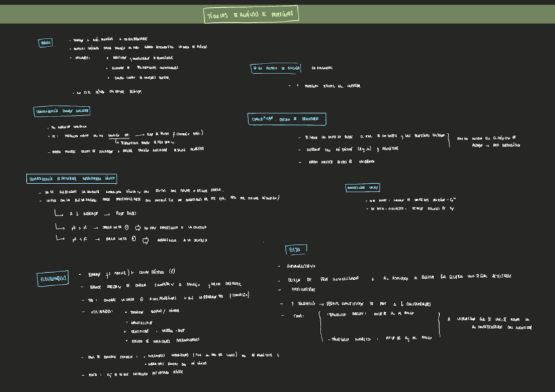The width and height of the screenshot is (555, 392).
Task: Click the empty green header band
Action: (x=425, y=14)
